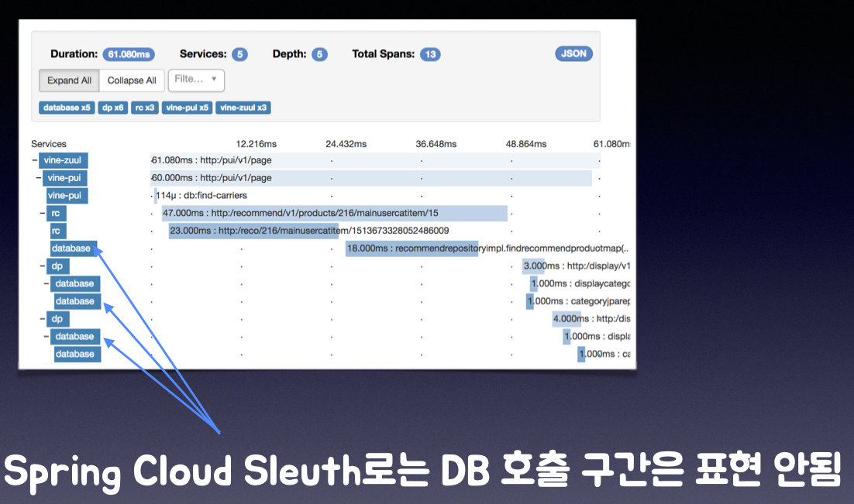
Task: Click Expand All button
Action: click(x=69, y=81)
